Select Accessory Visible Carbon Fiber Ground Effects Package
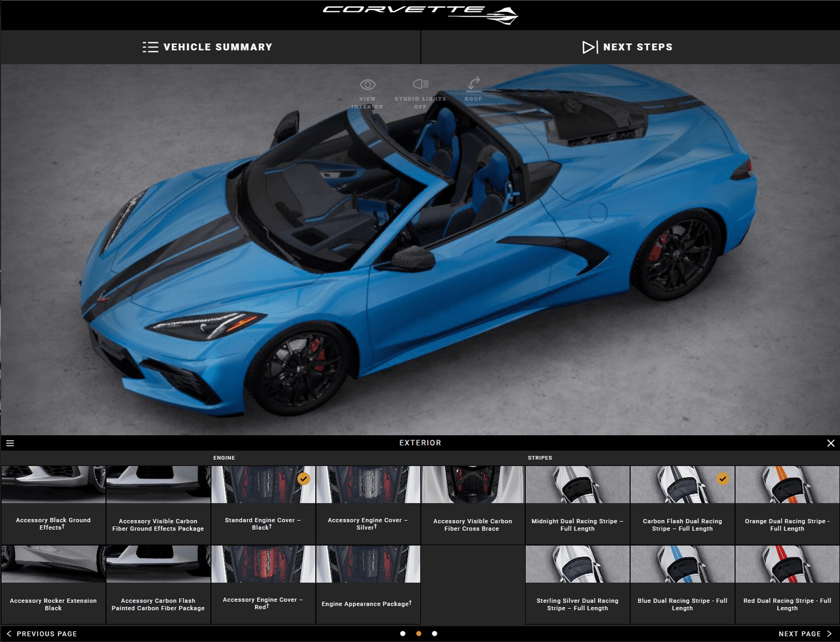 click(158, 505)
